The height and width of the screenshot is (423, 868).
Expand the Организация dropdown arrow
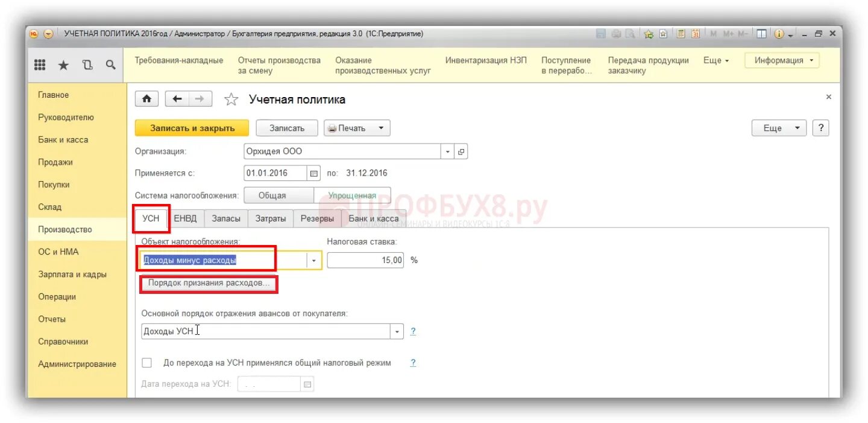[448, 151]
